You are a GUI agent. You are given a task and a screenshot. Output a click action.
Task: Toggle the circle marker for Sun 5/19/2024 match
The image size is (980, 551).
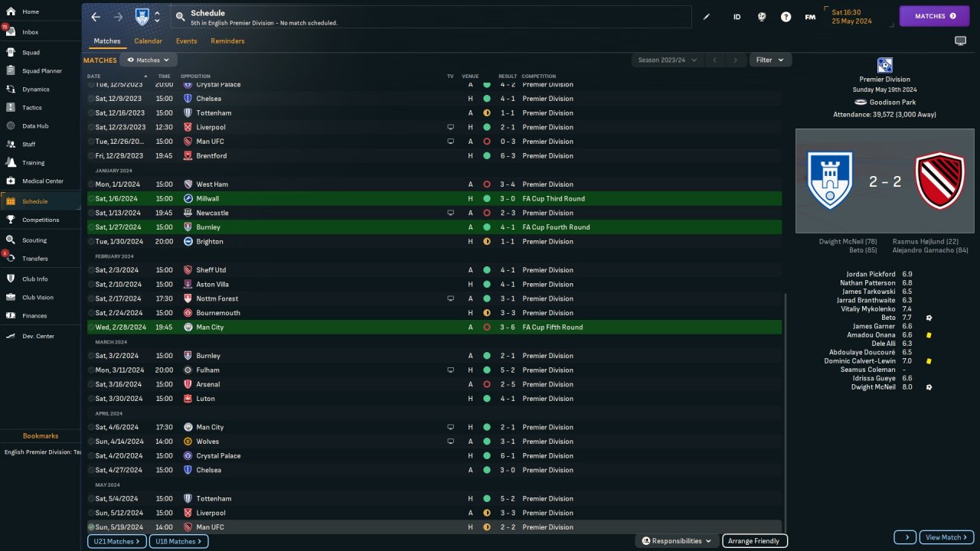pos(91,527)
